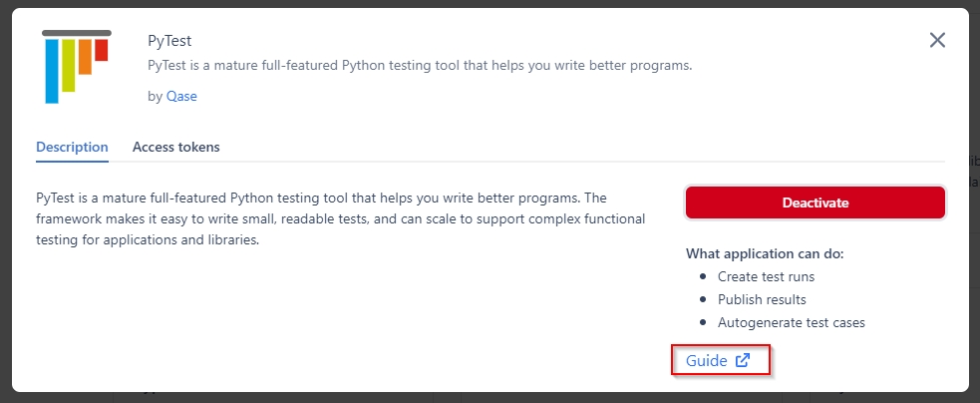Open the Access tokens tab
This screenshot has width=980, height=403.
click(x=176, y=147)
